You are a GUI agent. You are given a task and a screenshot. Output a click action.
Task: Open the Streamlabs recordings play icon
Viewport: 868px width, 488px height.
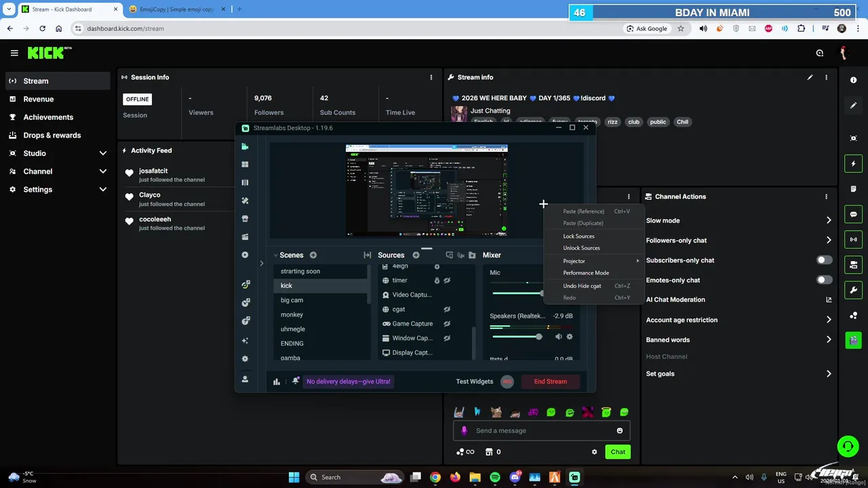(245, 255)
